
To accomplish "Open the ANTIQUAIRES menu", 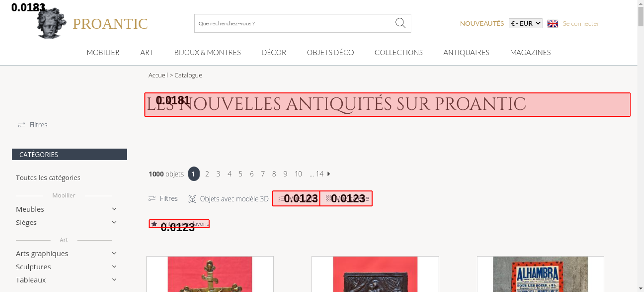I will coord(466,52).
